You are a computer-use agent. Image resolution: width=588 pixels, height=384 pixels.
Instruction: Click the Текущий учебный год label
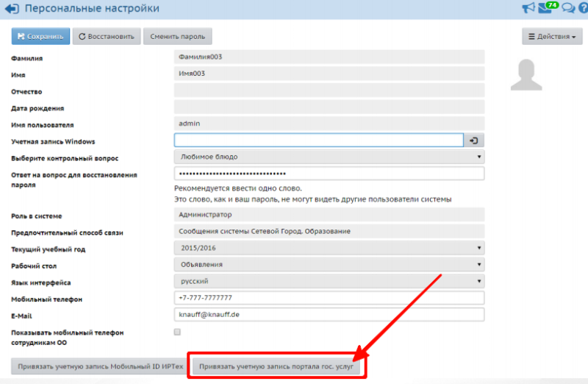48,249
